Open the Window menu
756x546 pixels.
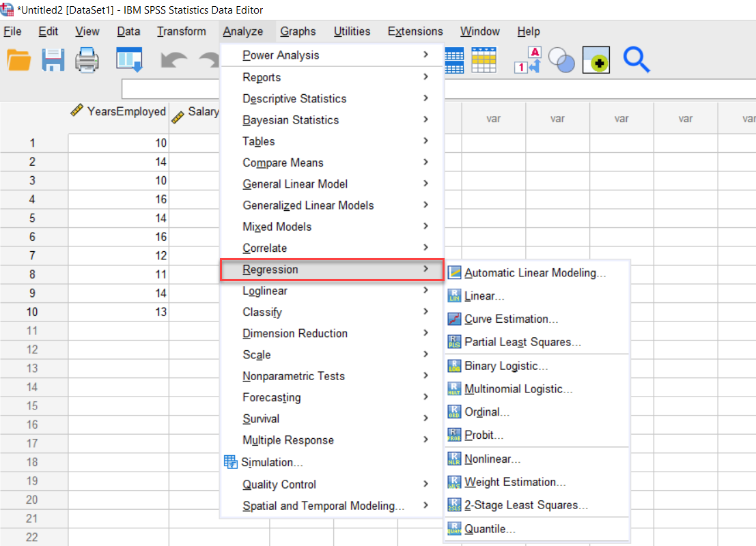[x=479, y=31]
